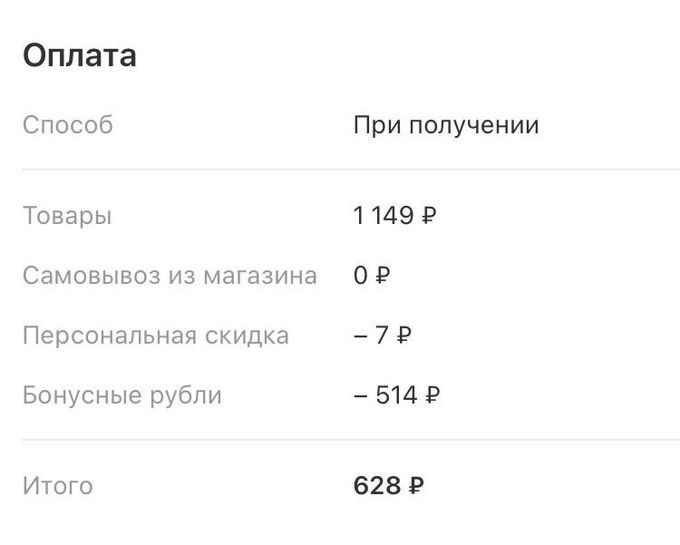Click the Товары row label
680x545 pixels.
[x=67, y=216]
